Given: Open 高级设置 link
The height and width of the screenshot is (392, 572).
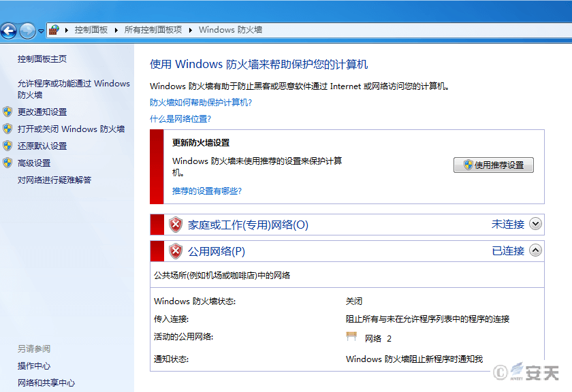Looking at the screenshot, I should point(34,163).
